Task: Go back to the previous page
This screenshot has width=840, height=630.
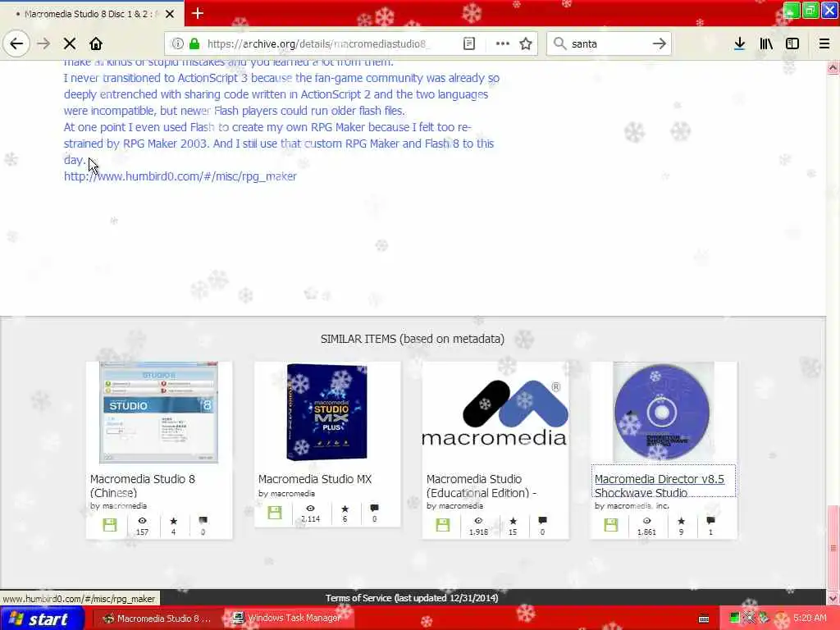Action: click(x=16, y=44)
